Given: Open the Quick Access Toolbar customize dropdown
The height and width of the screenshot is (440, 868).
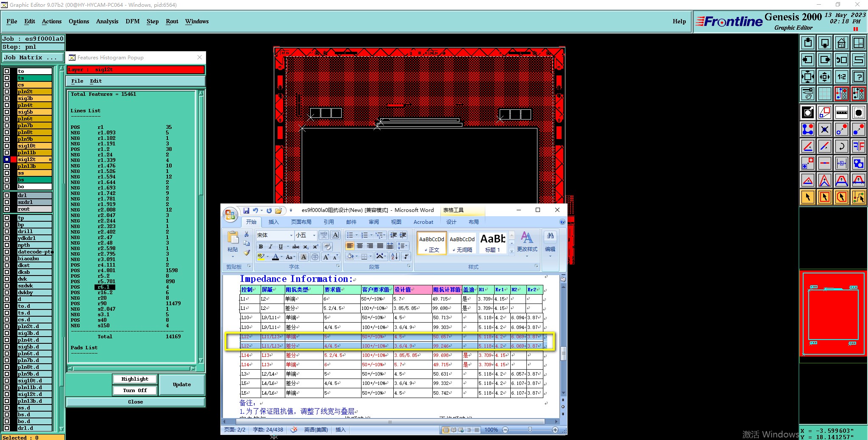Looking at the screenshot, I should [x=291, y=210].
